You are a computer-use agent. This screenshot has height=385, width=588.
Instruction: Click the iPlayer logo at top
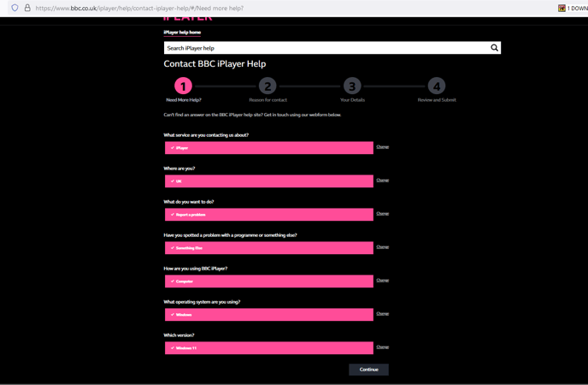click(187, 18)
